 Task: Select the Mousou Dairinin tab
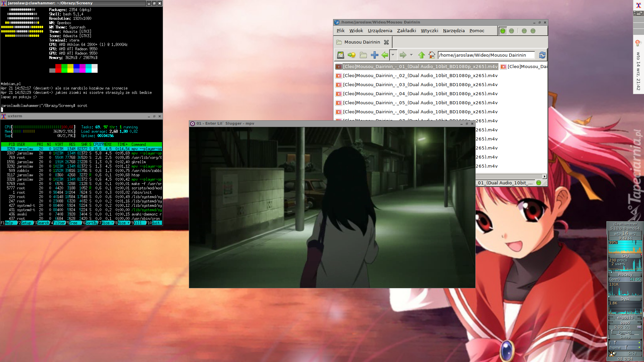pyautogui.click(x=362, y=42)
